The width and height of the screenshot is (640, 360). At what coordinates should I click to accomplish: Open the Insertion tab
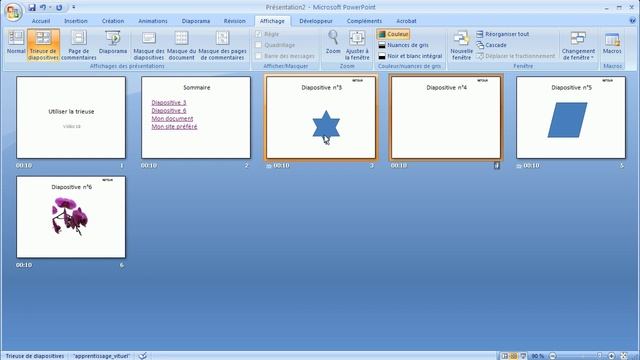tap(76, 21)
